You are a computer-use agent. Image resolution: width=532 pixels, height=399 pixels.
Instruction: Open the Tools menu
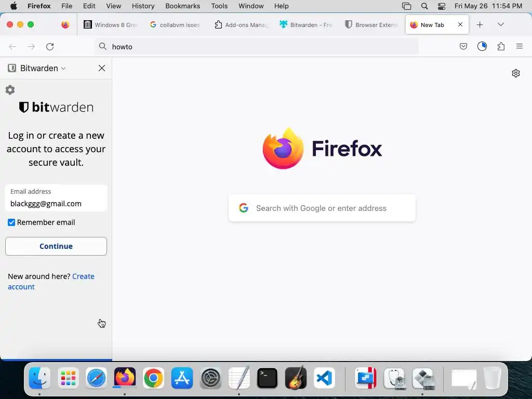(x=220, y=6)
